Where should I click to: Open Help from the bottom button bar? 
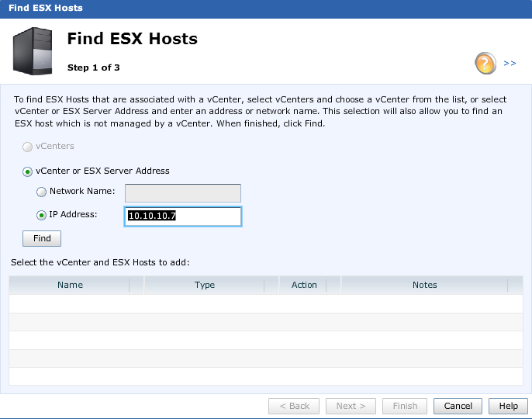point(508,406)
